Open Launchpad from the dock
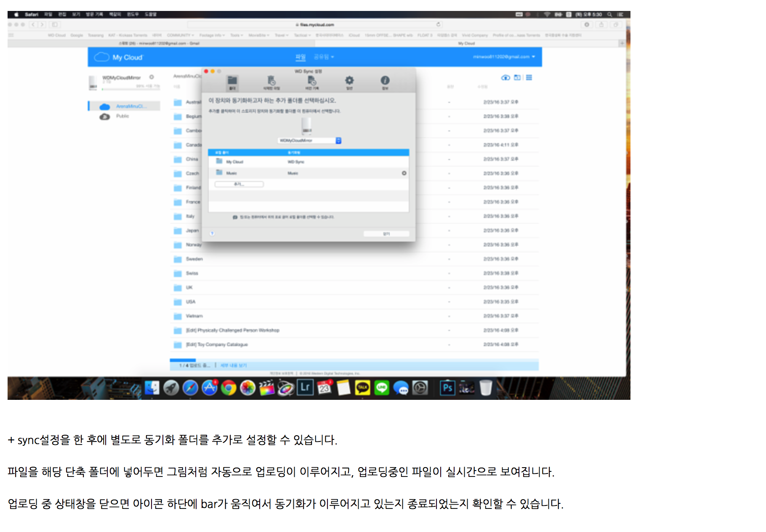This screenshot has width=766, height=532. point(171,388)
